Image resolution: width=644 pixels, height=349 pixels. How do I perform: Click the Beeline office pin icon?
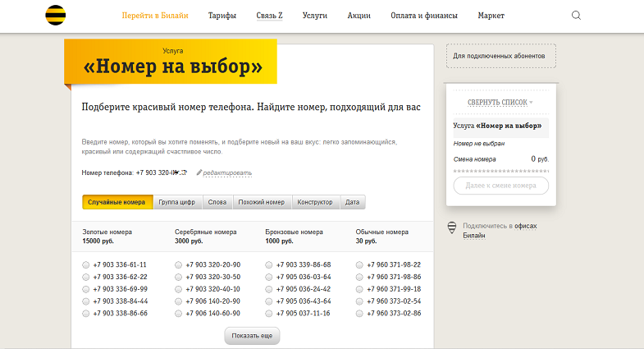tap(452, 227)
